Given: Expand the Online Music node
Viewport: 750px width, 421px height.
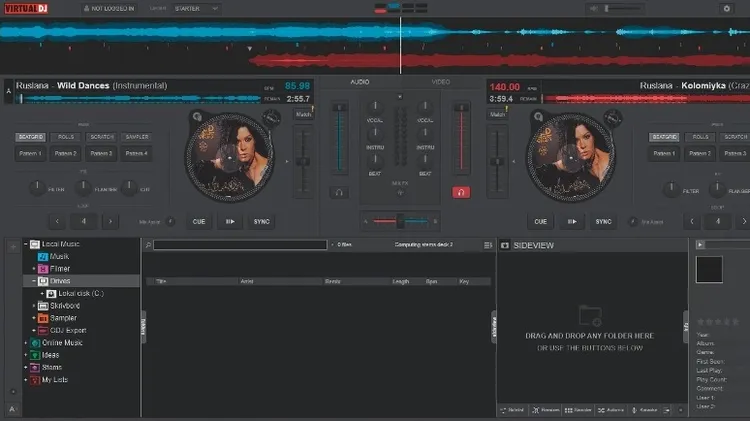Looking at the screenshot, I should (x=25, y=343).
